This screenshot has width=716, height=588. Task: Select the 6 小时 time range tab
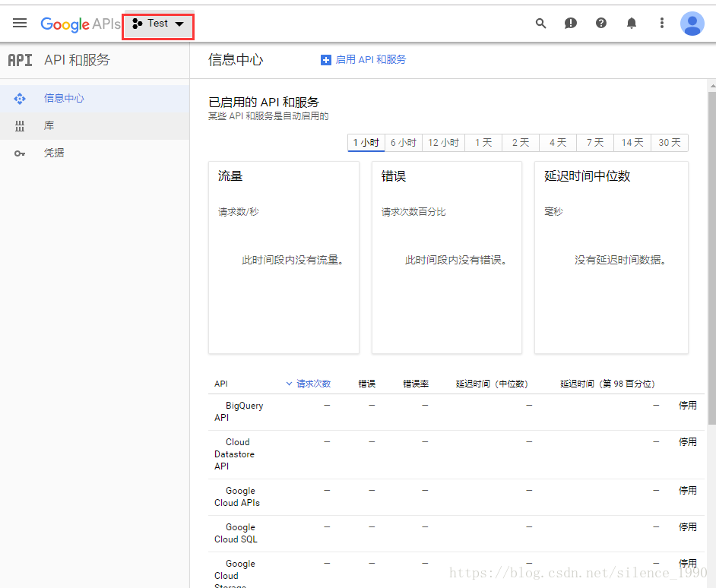click(403, 142)
